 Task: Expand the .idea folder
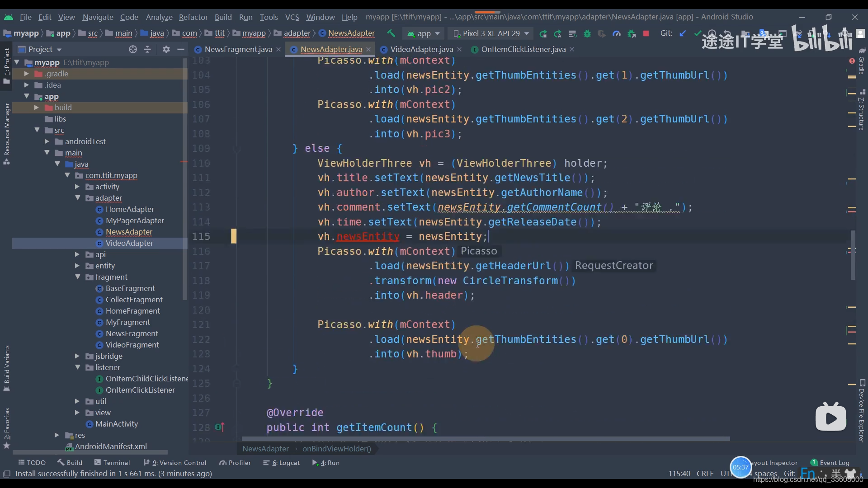click(x=26, y=85)
